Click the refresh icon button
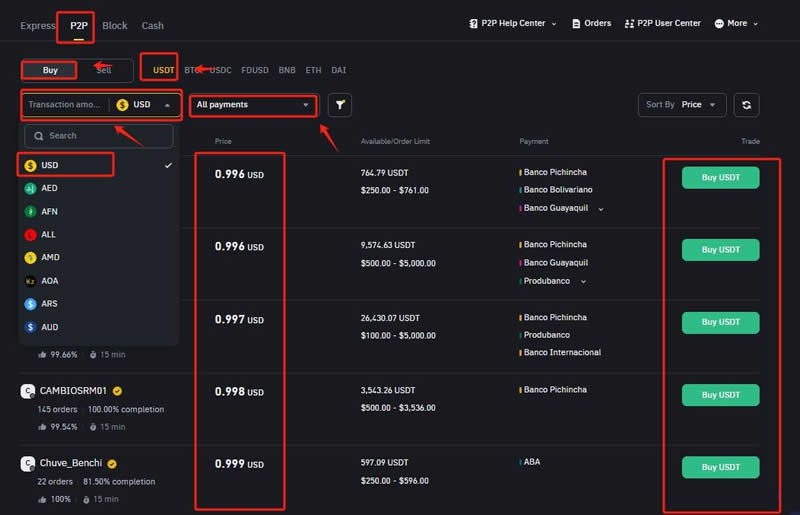Screen dimensions: 800x515 click(746, 105)
